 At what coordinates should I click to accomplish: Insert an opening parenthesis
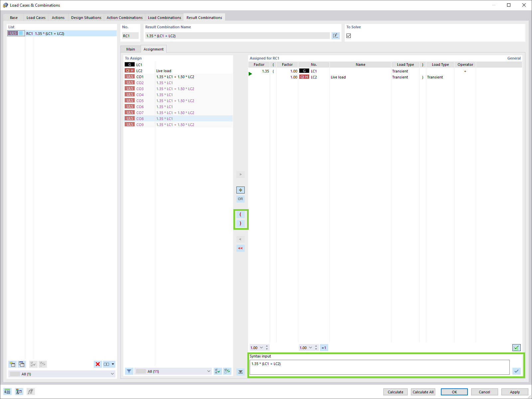[x=240, y=214]
